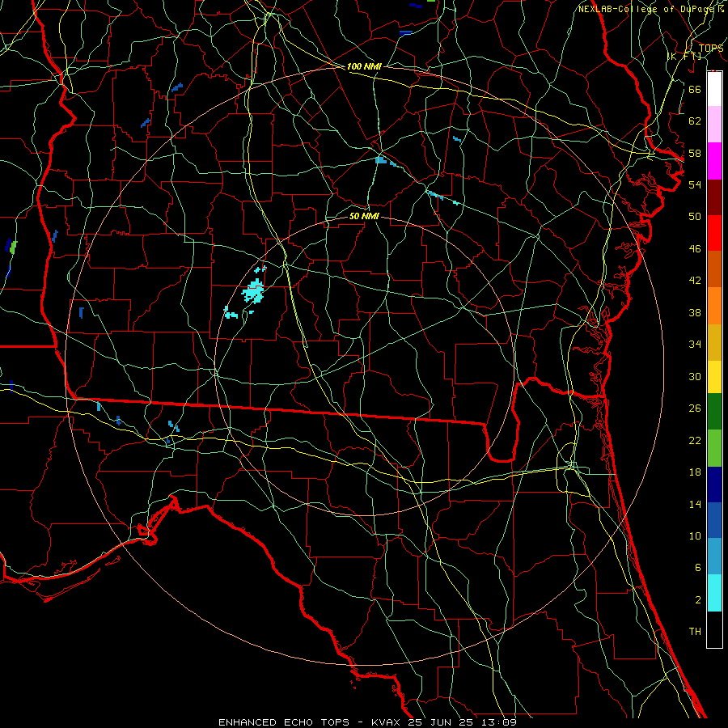Click the dark green 26 kft swatch

pos(714,412)
